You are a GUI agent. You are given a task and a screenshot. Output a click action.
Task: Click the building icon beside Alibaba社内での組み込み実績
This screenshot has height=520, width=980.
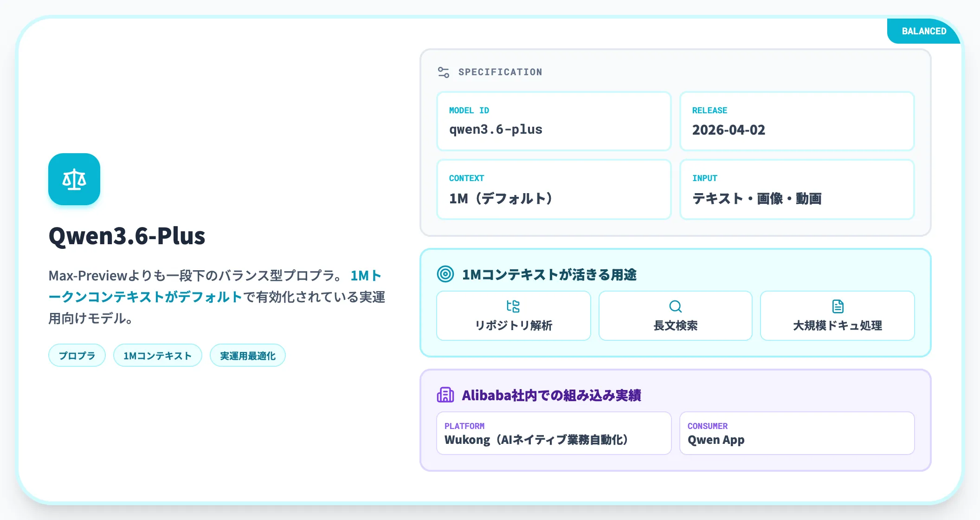[x=445, y=395]
